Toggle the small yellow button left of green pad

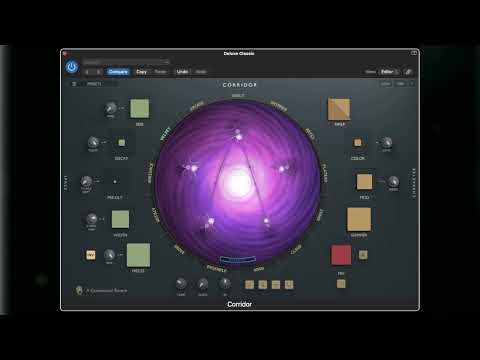pyautogui.click(x=91, y=255)
